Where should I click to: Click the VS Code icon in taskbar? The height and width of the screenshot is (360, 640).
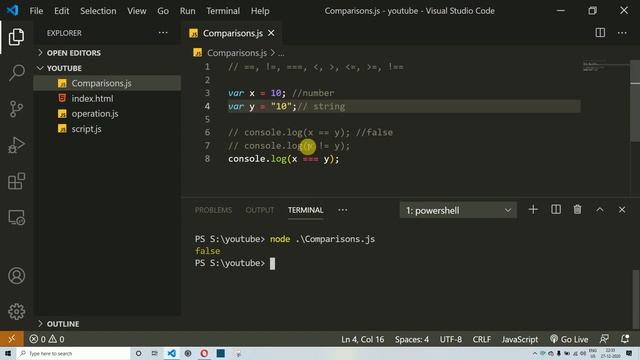[171, 353]
